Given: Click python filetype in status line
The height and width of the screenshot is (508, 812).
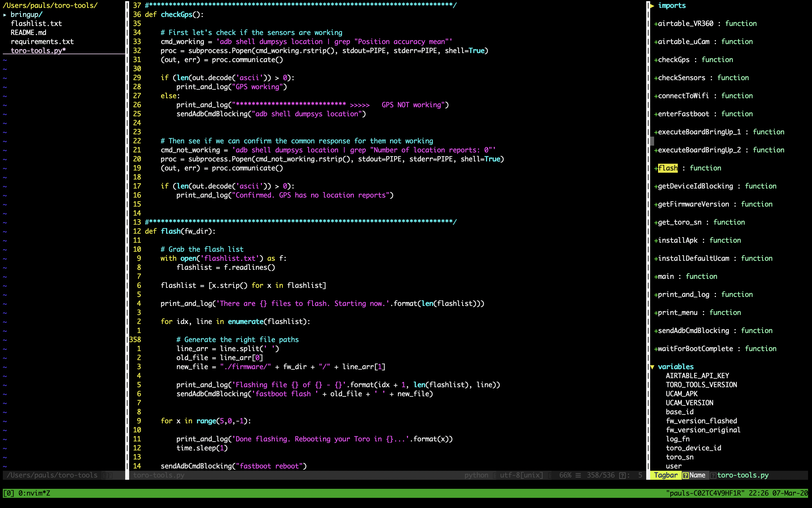Looking at the screenshot, I should pos(476,476).
